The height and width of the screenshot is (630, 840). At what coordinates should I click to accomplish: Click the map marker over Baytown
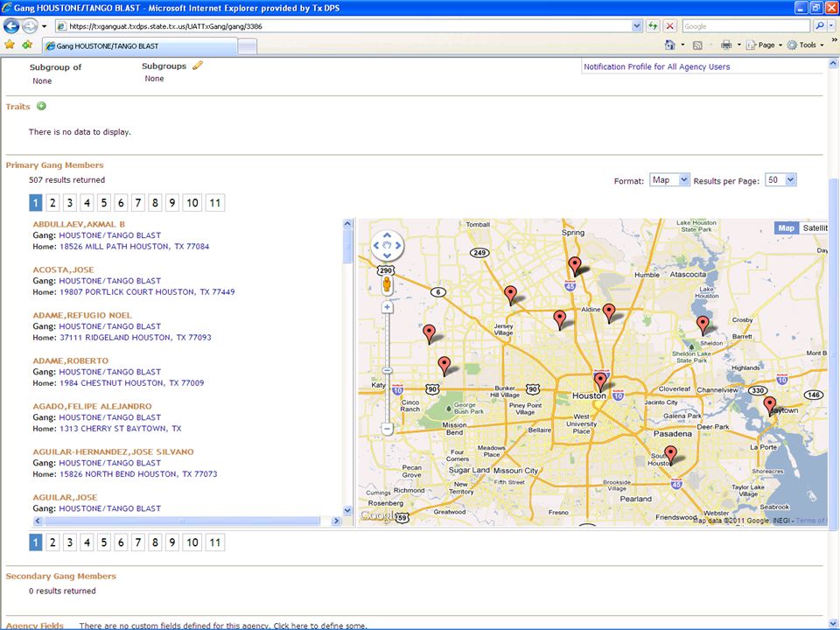pos(770,407)
